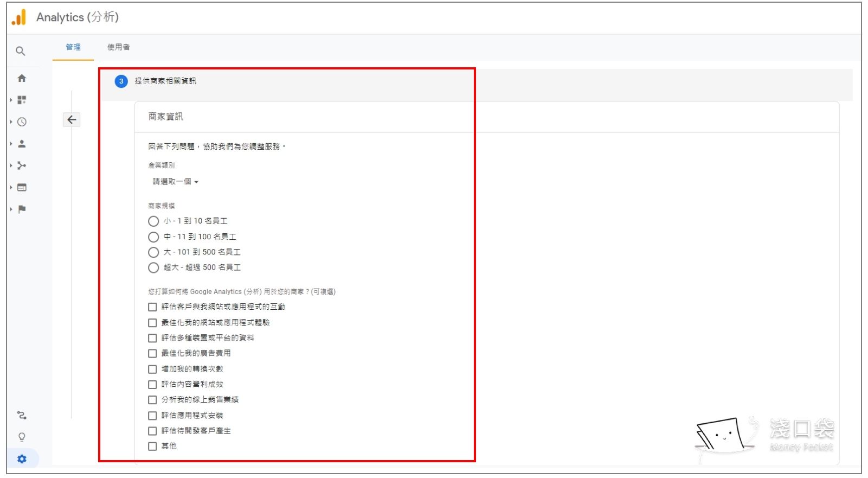This screenshot has width=868, height=478.
Task: Click the search magnifier icon in sidebar
Action: [x=21, y=51]
